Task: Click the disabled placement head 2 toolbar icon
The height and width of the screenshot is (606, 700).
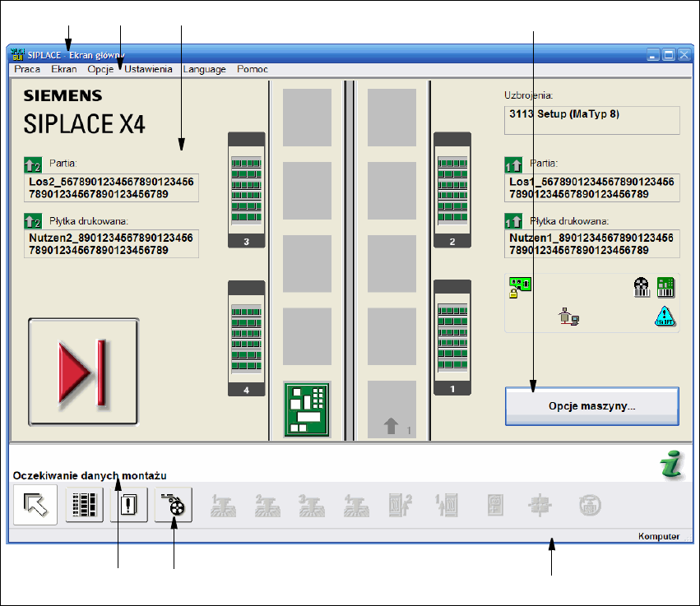Action: coord(267,505)
